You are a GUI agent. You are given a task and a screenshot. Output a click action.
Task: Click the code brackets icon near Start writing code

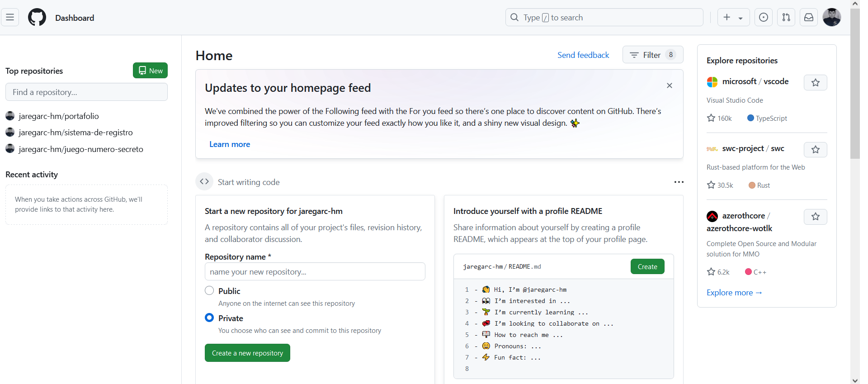point(204,181)
